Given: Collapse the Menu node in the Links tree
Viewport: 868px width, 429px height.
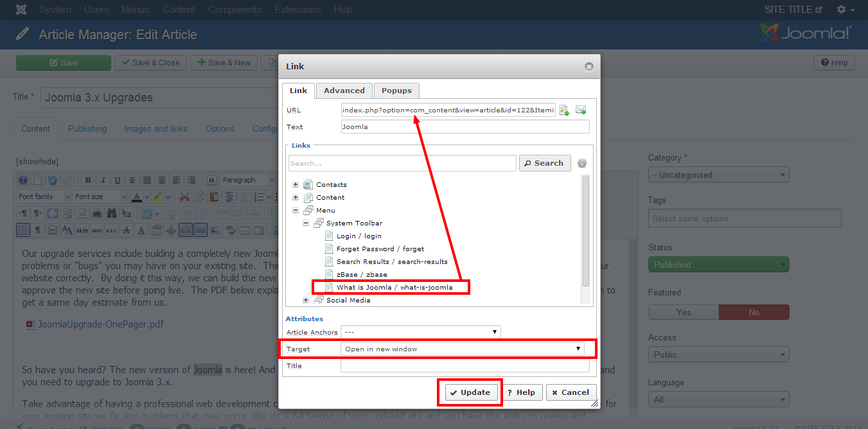Looking at the screenshot, I should 296,210.
